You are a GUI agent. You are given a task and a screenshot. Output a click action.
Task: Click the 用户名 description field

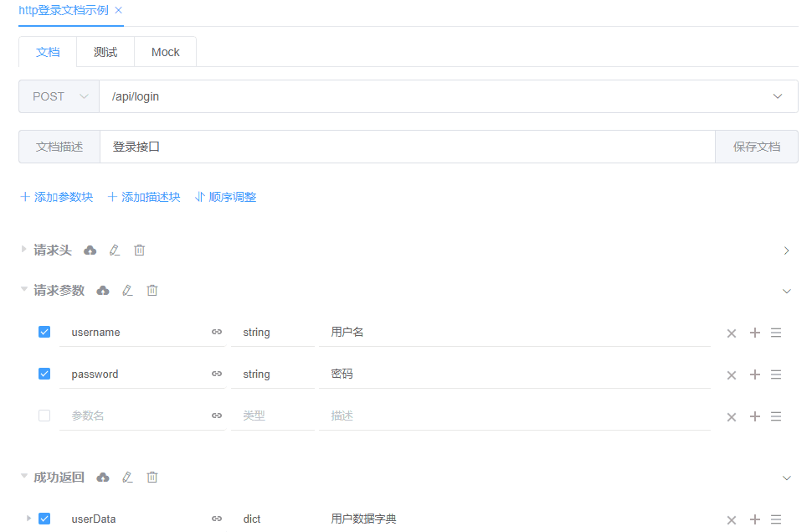[x=515, y=333]
